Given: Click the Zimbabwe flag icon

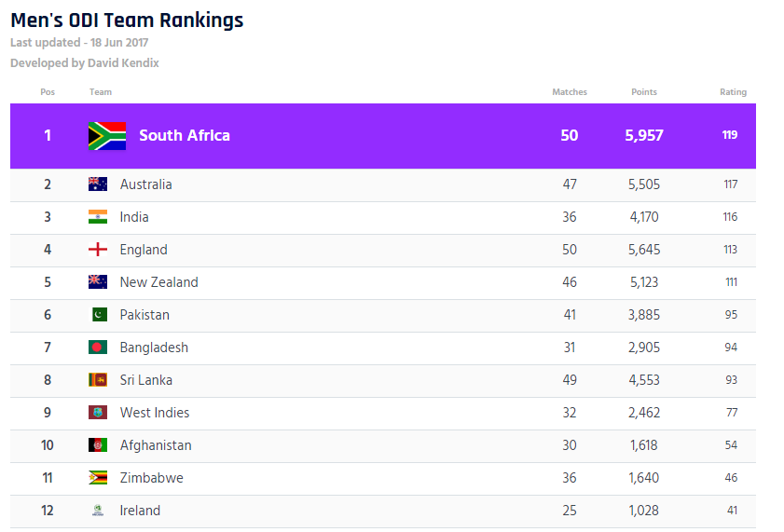Looking at the screenshot, I should 98,478.
